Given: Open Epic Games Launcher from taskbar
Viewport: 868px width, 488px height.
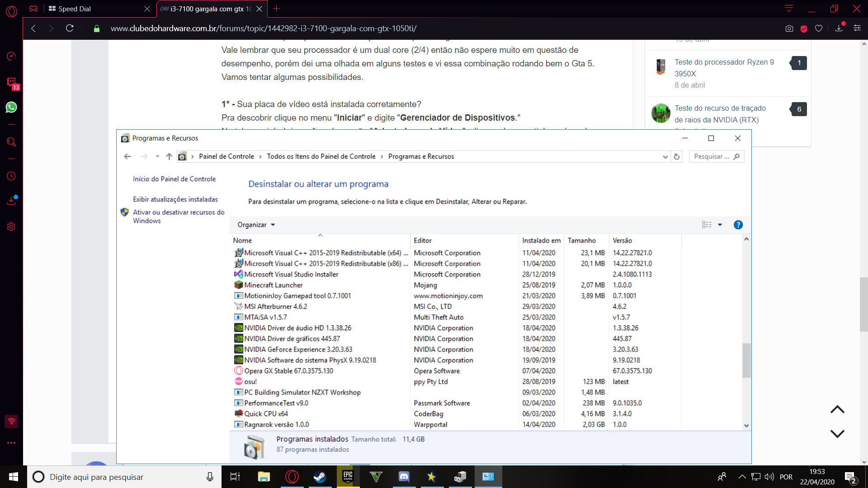Looking at the screenshot, I should [348, 477].
